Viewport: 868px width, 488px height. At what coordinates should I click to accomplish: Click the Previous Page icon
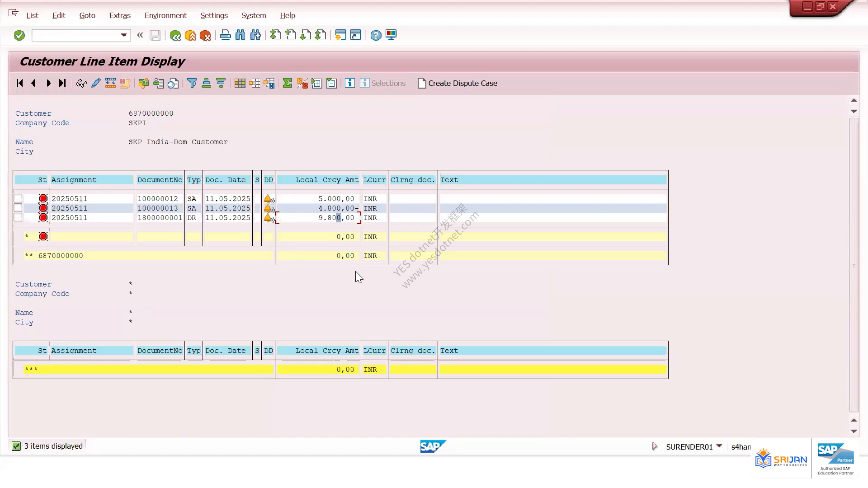point(291,35)
